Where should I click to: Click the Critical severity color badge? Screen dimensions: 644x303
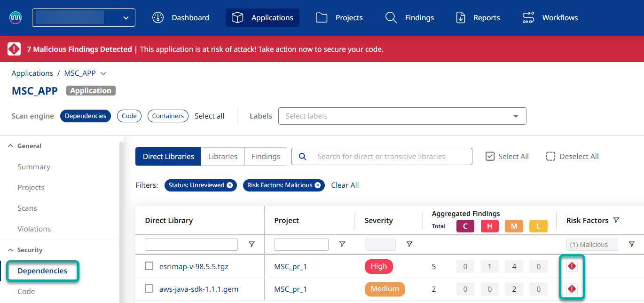point(465,226)
